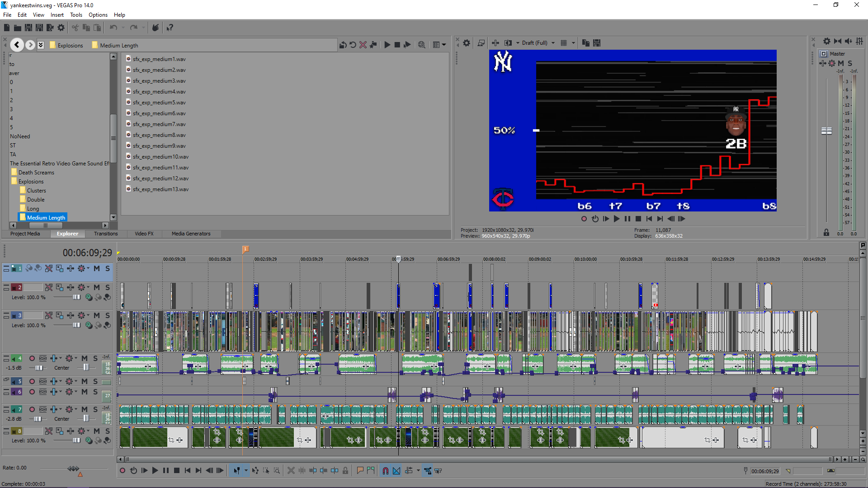The image size is (868, 488).
Task: Solo the Master bus
Action: (x=850, y=63)
